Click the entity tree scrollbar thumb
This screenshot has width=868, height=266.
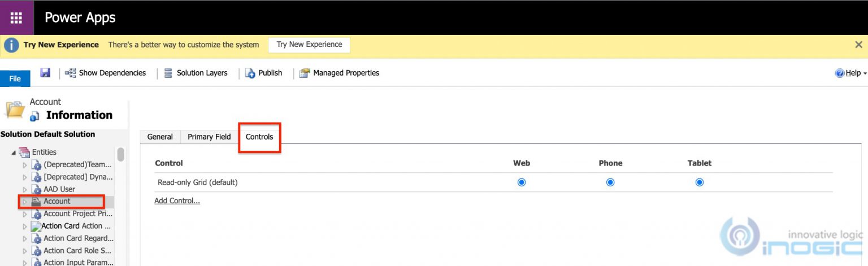pos(120,154)
